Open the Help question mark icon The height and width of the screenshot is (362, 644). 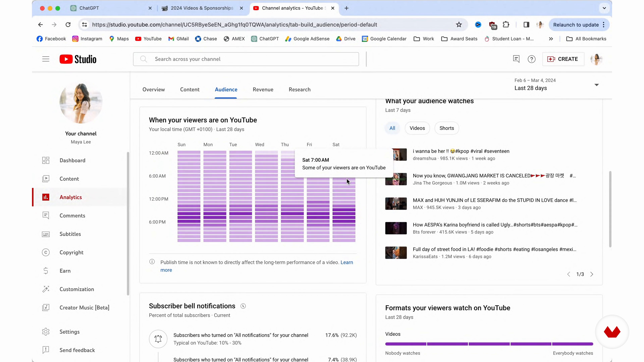(531, 59)
